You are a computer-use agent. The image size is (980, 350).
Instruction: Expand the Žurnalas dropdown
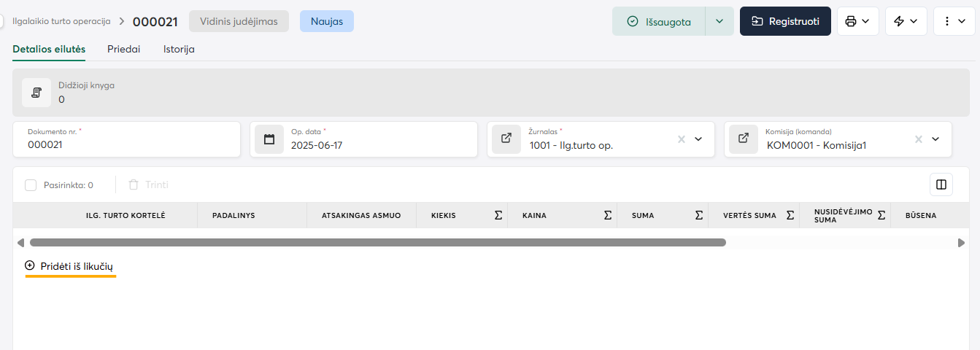(x=698, y=139)
